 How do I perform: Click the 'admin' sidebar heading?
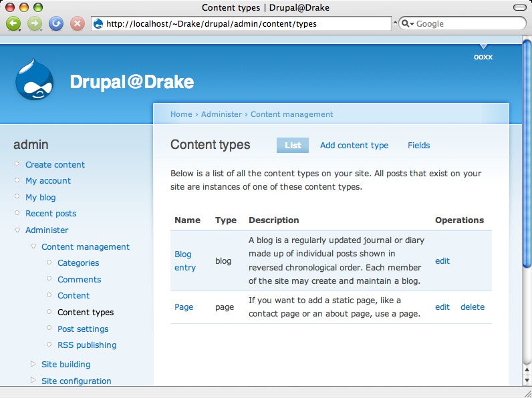[31, 144]
